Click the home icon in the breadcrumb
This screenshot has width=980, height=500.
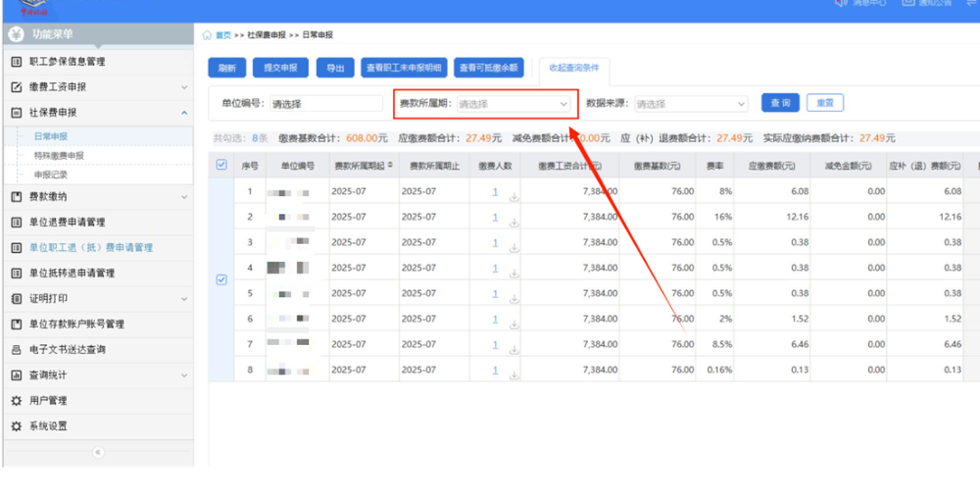click(x=207, y=35)
